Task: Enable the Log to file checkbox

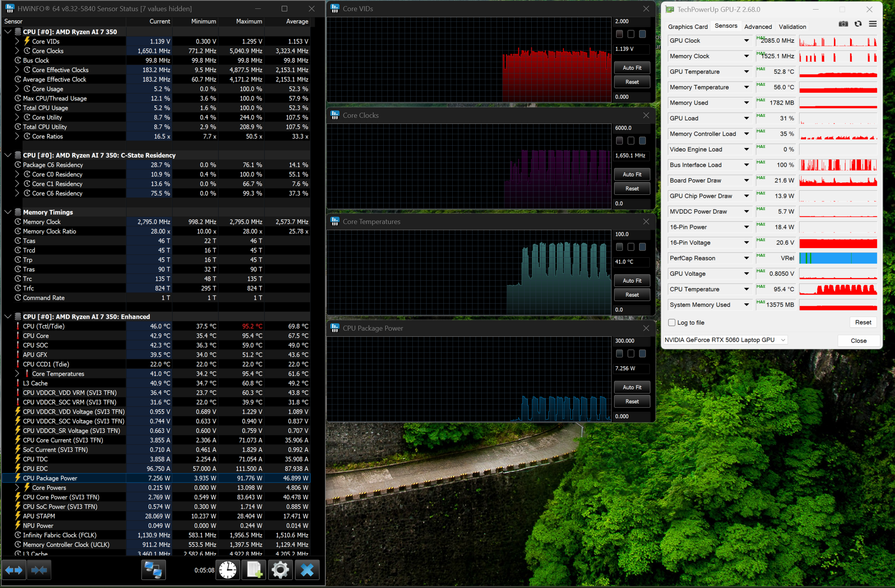Action: click(672, 323)
